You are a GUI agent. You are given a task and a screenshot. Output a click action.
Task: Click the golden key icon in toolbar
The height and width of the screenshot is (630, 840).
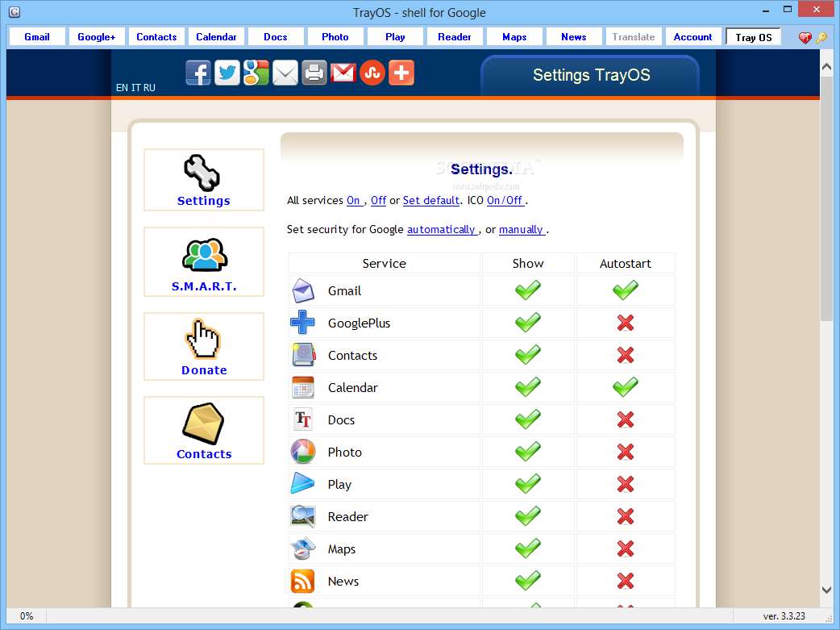click(821, 38)
